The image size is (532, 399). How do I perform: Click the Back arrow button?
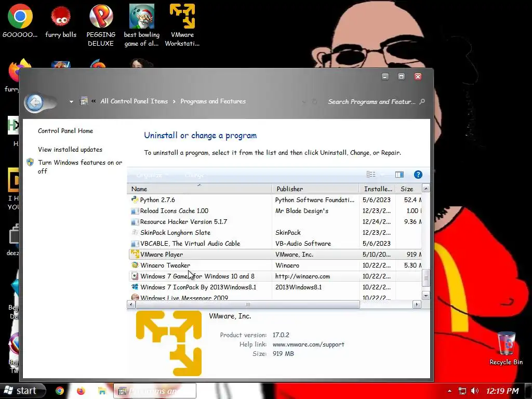(x=35, y=102)
